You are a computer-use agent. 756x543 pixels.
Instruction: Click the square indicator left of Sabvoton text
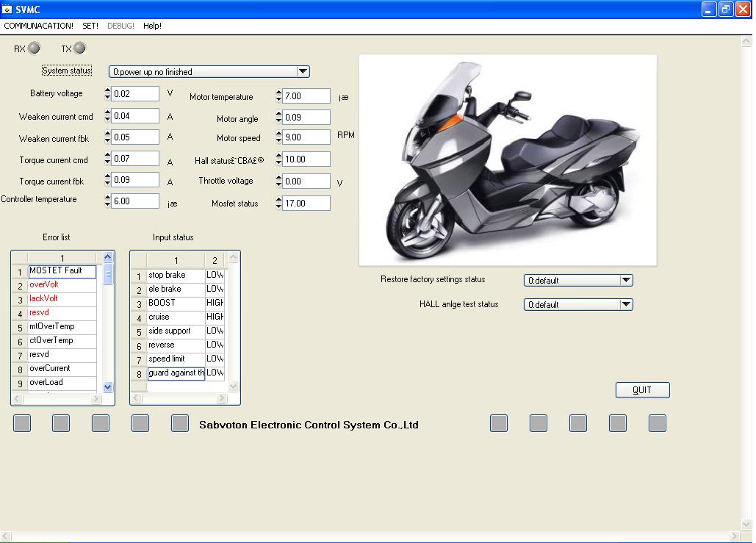click(x=179, y=423)
